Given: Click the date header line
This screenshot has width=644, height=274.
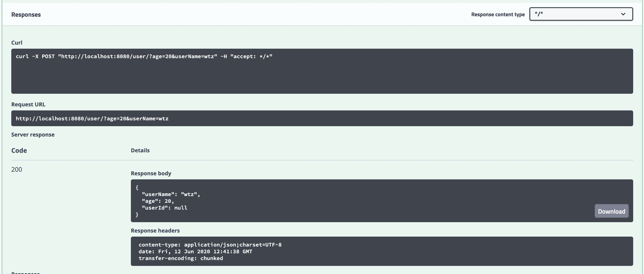Looking at the screenshot, I should [x=195, y=251].
